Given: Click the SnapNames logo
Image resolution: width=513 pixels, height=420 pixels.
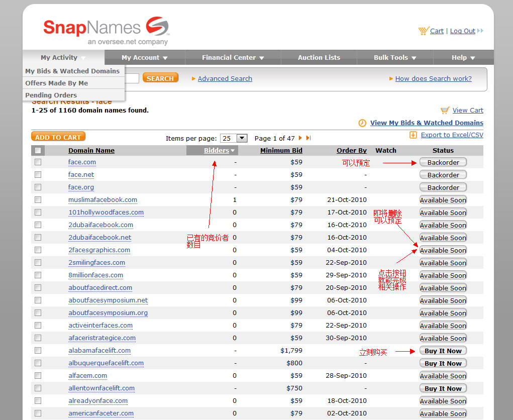Looking at the screenshot, I should tap(106, 30).
